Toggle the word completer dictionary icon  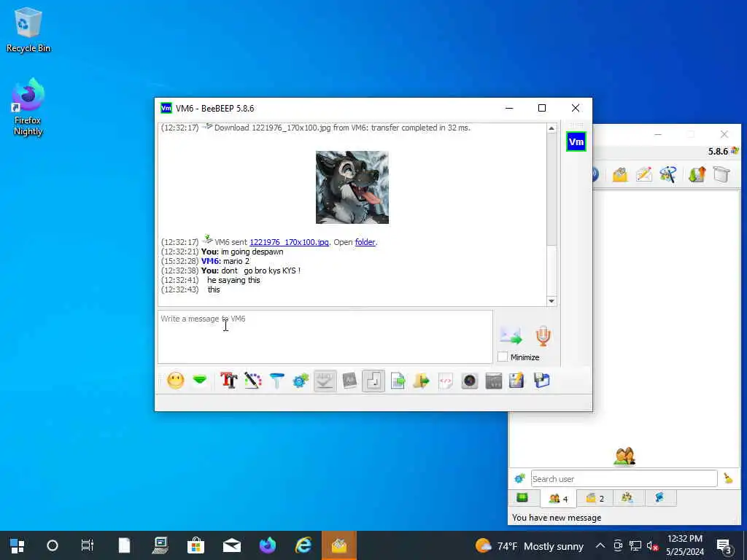click(349, 381)
